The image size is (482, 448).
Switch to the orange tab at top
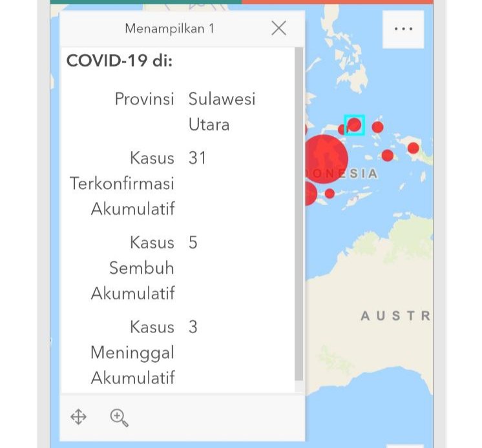pos(337,2)
